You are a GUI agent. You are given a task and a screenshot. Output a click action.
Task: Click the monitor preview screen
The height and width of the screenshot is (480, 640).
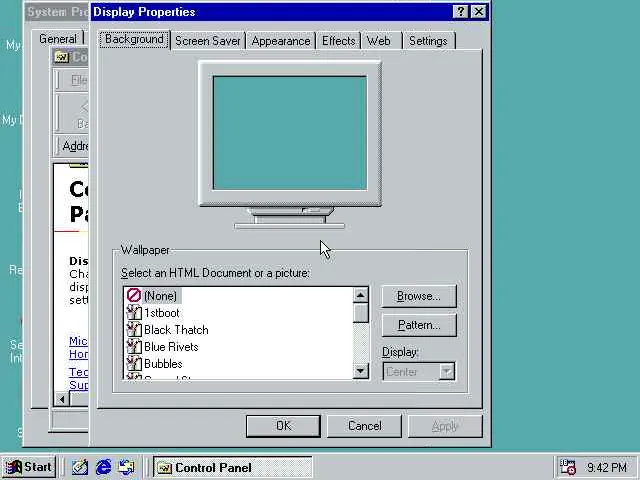click(290, 133)
